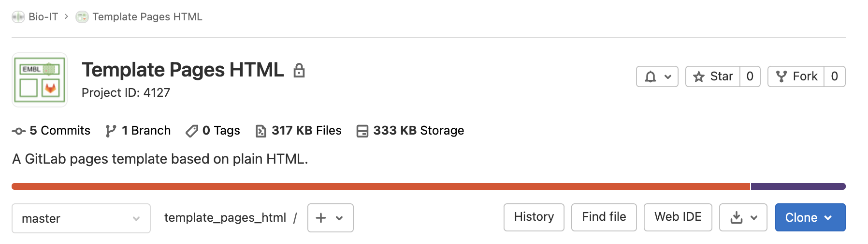Screen dimensions: 868x244
Task: Click the private lock icon beside the title
Action: pos(299,71)
